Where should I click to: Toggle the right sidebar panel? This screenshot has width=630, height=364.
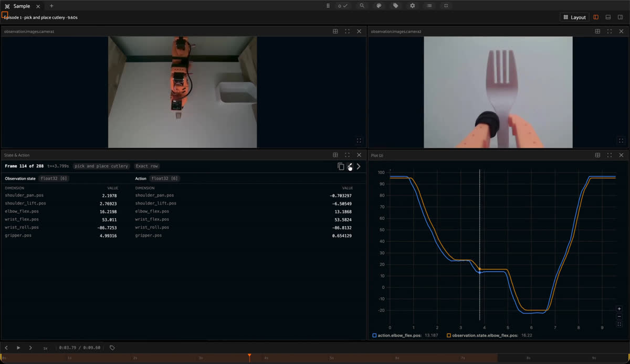click(620, 17)
